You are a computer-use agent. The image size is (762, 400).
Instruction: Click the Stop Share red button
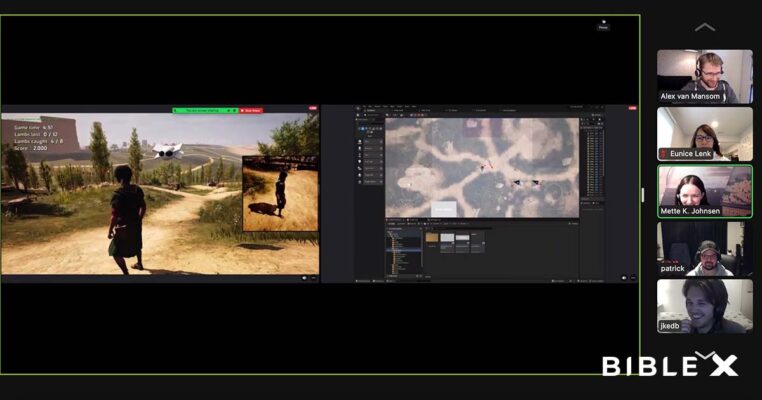coord(251,110)
